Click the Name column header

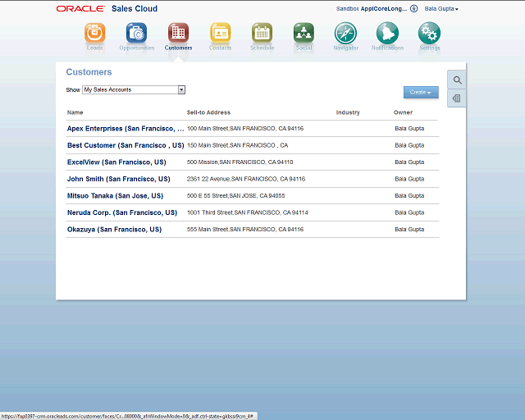[x=75, y=112]
